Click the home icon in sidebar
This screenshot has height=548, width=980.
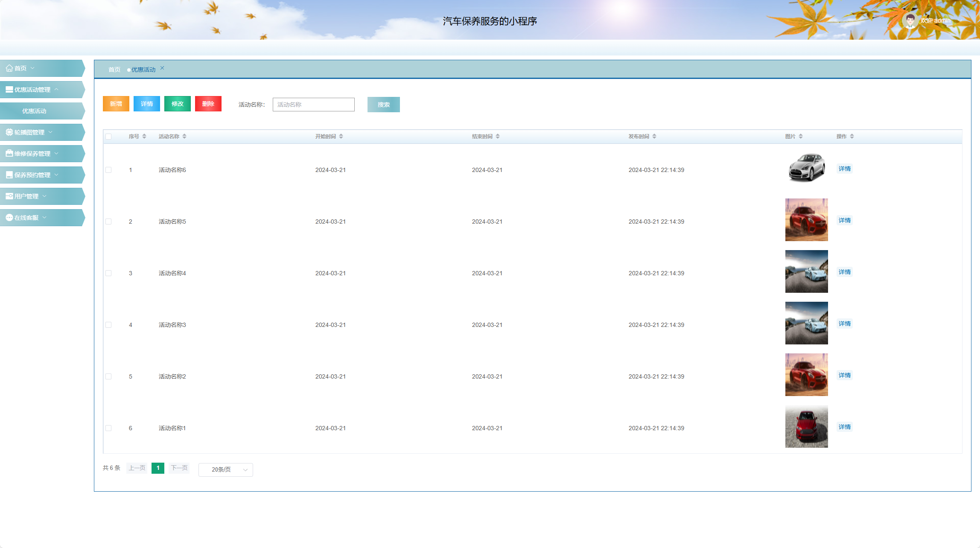[x=9, y=68]
